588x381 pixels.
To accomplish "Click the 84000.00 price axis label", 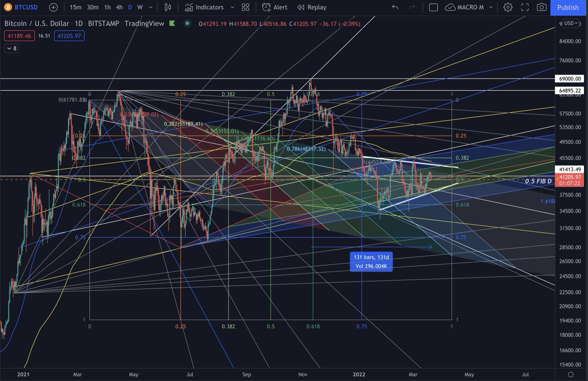I will click(x=571, y=42).
